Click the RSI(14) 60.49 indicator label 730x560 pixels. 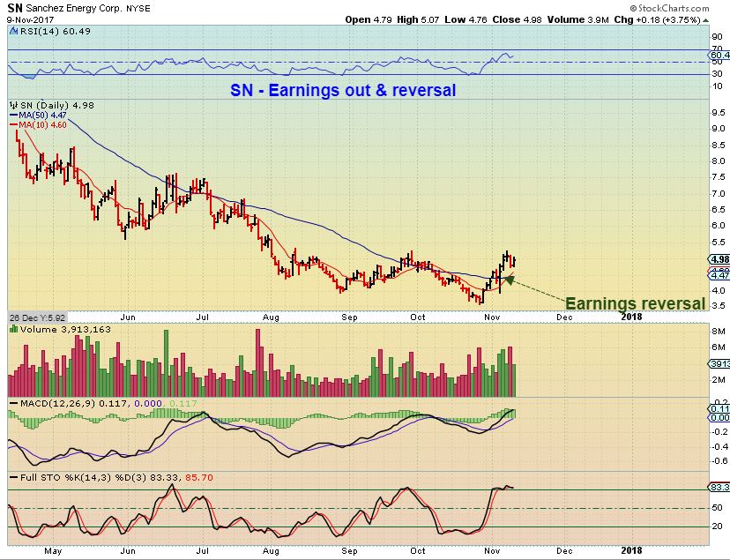click(x=55, y=31)
